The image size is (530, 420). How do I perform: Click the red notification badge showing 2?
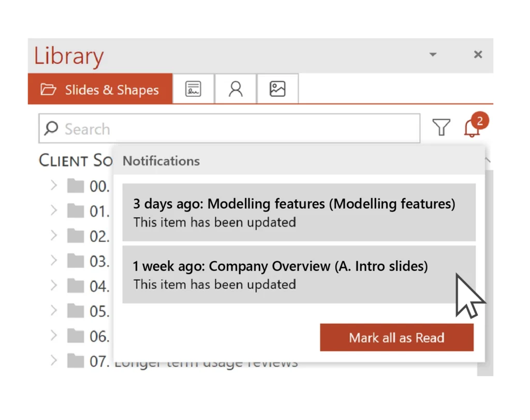click(x=479, y=121)
